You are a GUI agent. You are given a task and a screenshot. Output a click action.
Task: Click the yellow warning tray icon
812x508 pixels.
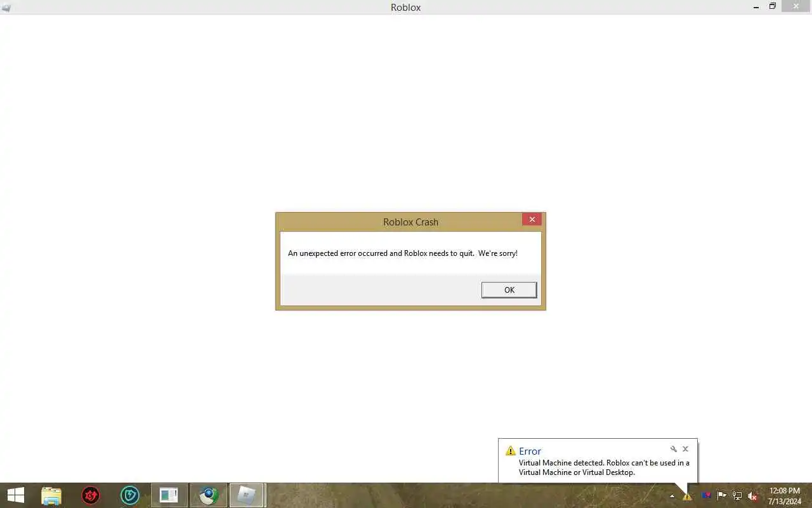687,497
